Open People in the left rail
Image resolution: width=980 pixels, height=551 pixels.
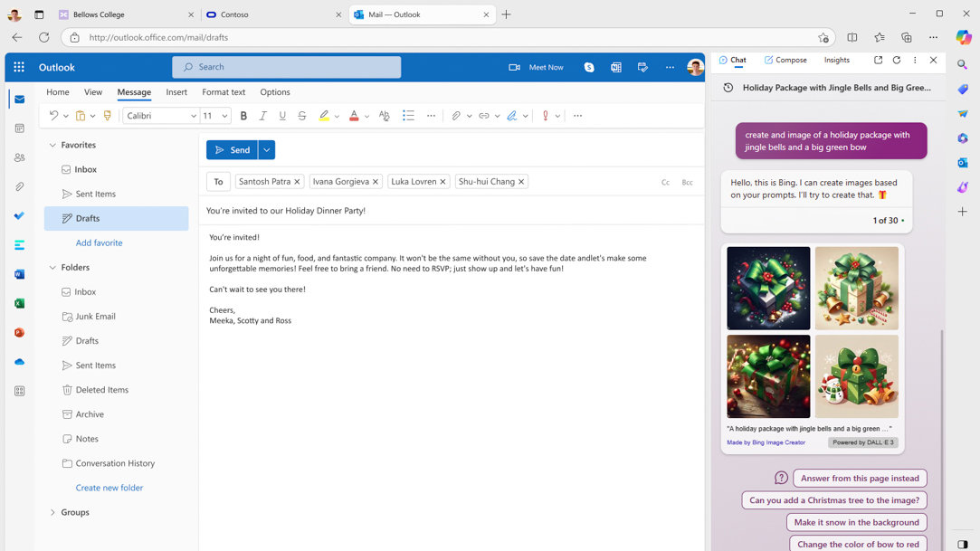pyautogui.click(x=19, y=157)
